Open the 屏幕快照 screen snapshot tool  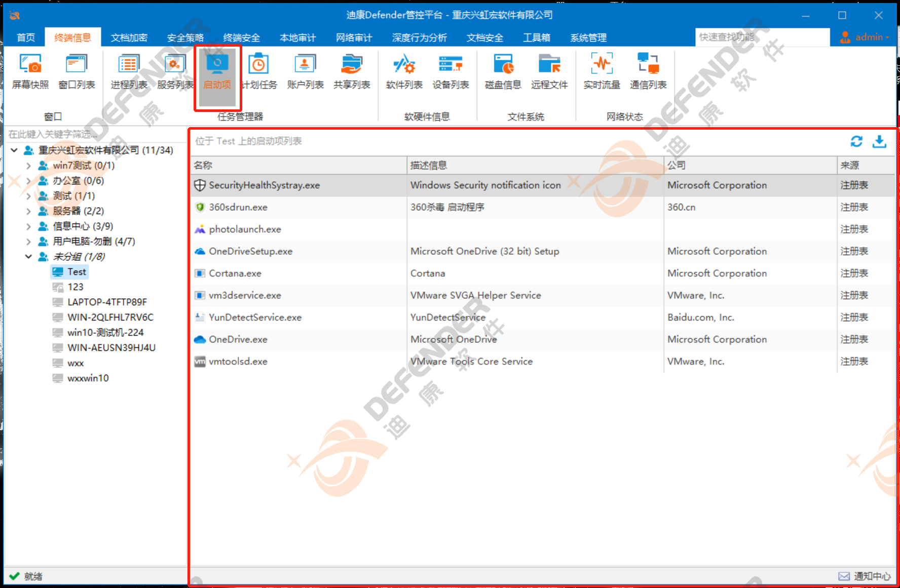pyautogui.click(x=30, y=72)
